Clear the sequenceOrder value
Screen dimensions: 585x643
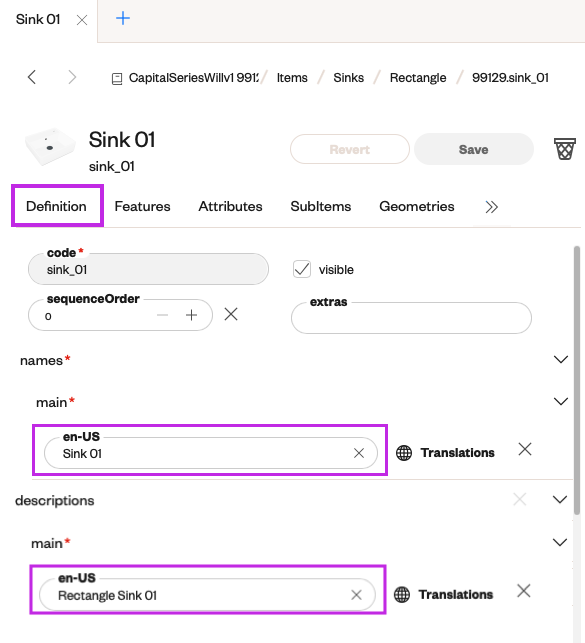click(231, 315)
